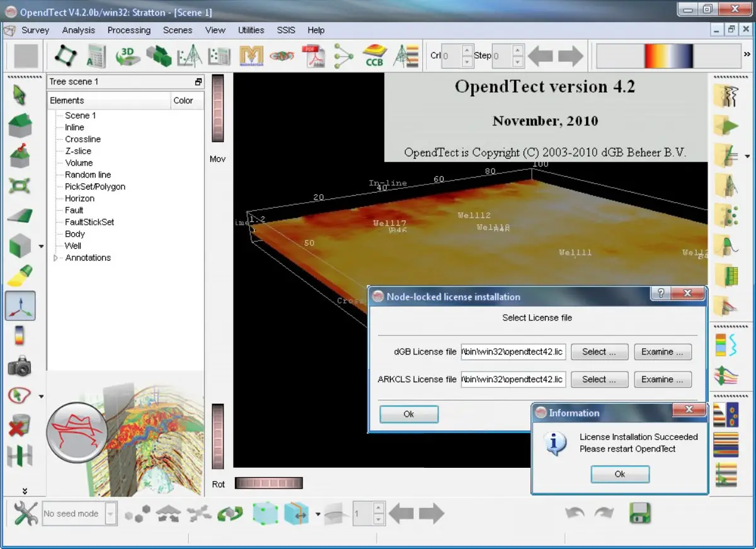Image resolution: width=756 pixels, height=549 pixels.
Task: Open the survey setup polygon icon
Action: click(66, 55)
